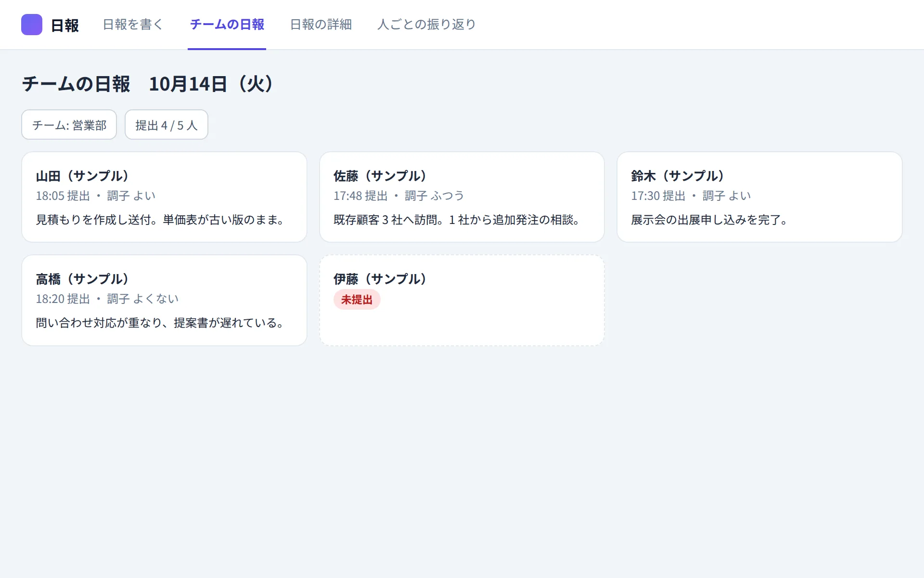Click the text 問い合わせ対応が重なり、提案書が遅れている。
Screen dimensions: 924x578
[161, 323]
